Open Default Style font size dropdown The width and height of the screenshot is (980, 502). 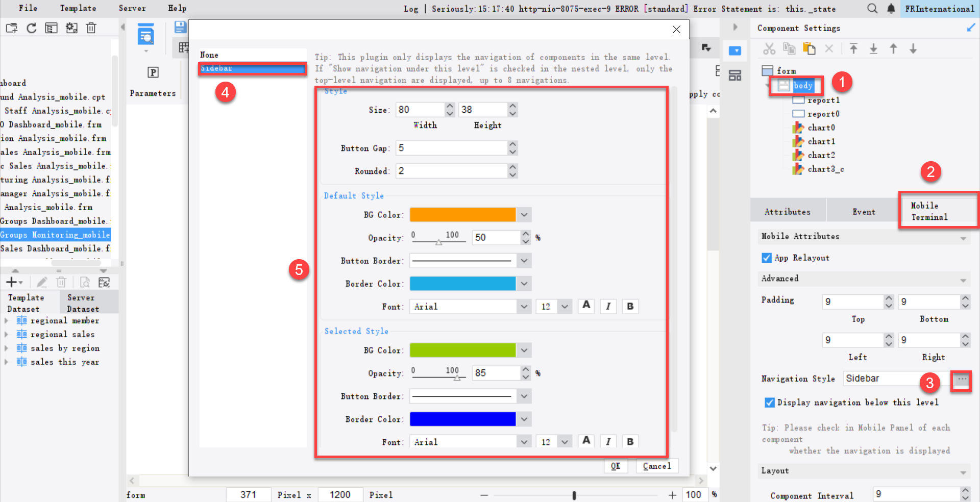pos(564,306)
